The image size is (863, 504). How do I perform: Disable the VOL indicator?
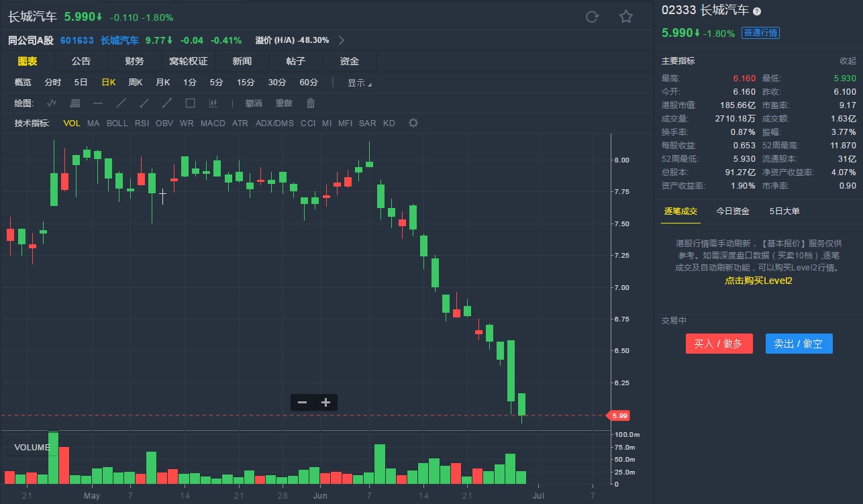[72, 123]
